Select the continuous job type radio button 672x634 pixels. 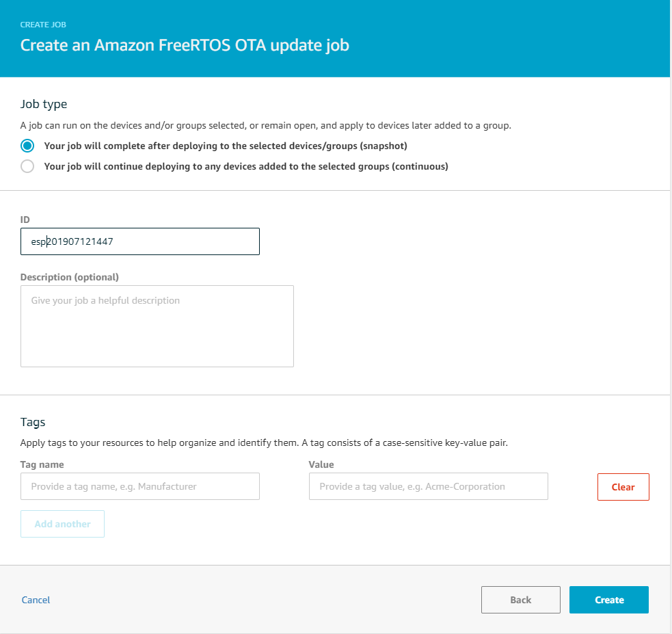(x=27, y=166)
